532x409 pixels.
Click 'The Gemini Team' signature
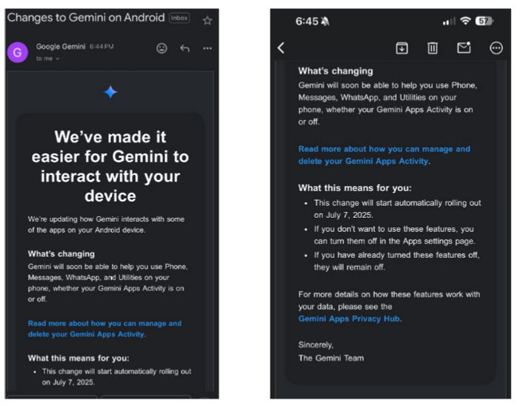click(331, 358)
